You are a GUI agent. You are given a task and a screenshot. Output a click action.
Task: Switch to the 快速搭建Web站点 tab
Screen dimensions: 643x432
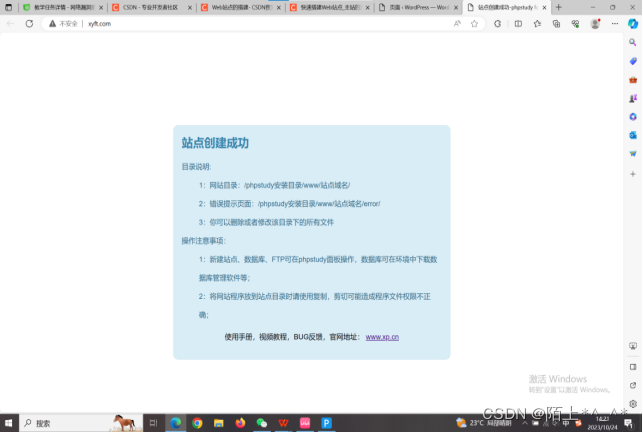[x=328, y=7]
